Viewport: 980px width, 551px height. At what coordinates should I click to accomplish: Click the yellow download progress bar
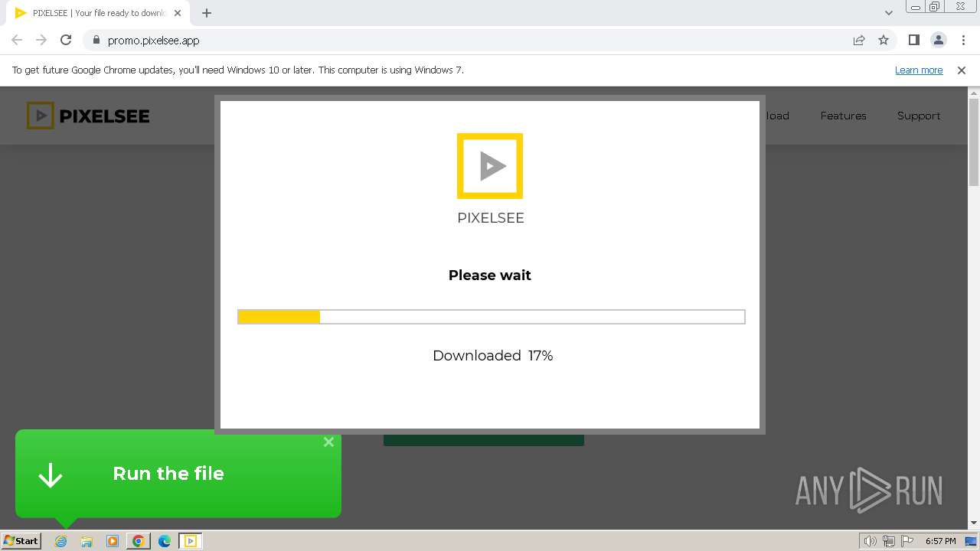pos(492,317)
